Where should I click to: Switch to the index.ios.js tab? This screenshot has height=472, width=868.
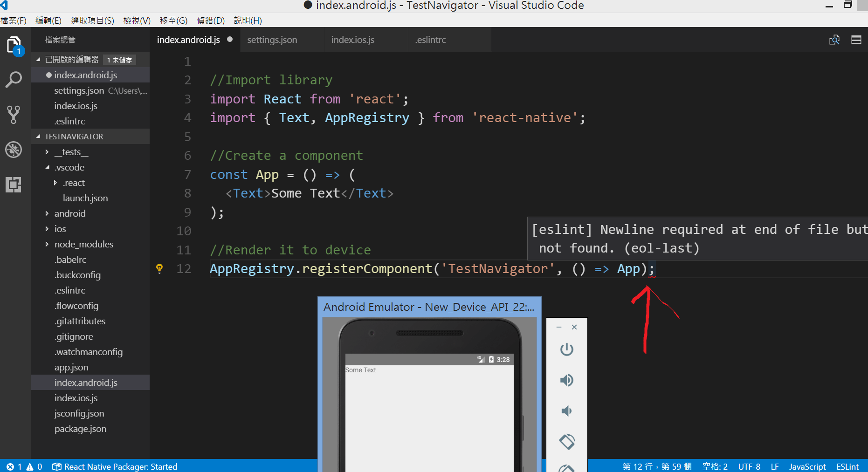pyautogui.click(x=353, y=40)
